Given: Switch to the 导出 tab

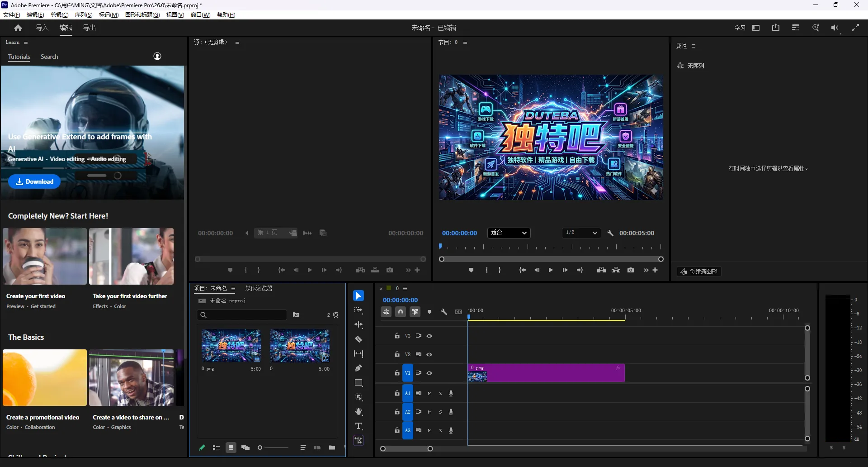Looking at the screenshot, I should [90, 28].
